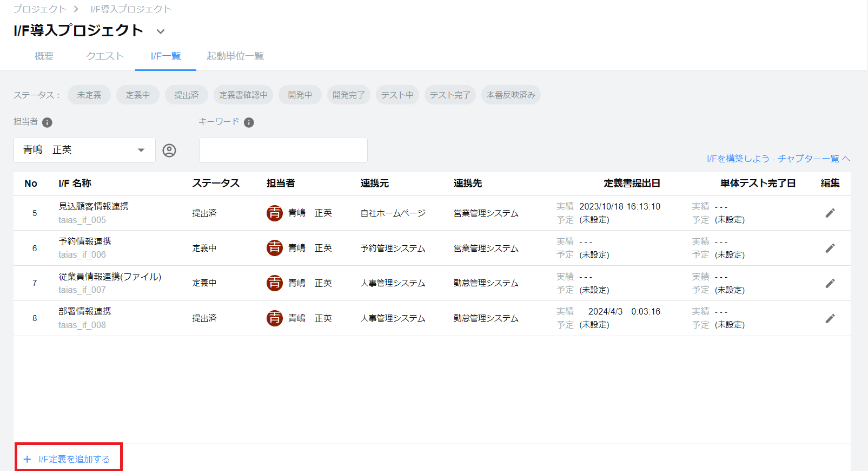
Task: Open the 起動単位一覧 tab
Action: (235, 56)
